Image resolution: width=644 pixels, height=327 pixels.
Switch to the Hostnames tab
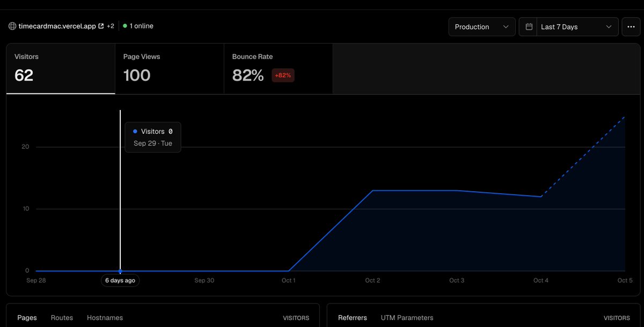(x=105, y=318)
